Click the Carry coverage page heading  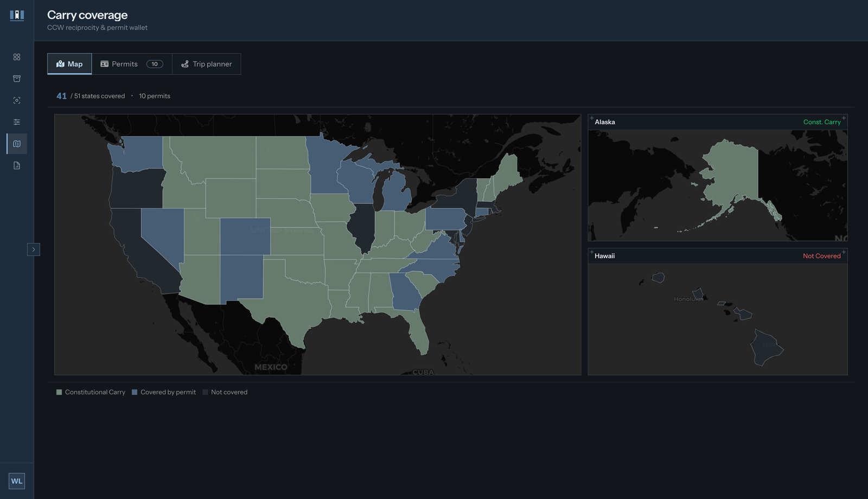tap(87, 15)
